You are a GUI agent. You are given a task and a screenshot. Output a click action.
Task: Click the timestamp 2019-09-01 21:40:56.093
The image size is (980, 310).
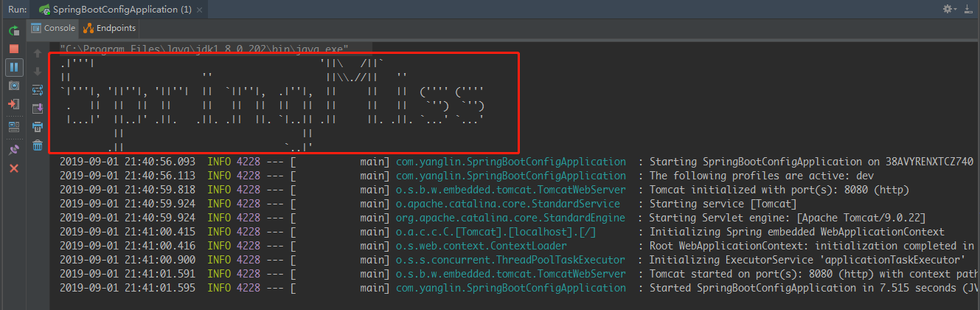128,162
